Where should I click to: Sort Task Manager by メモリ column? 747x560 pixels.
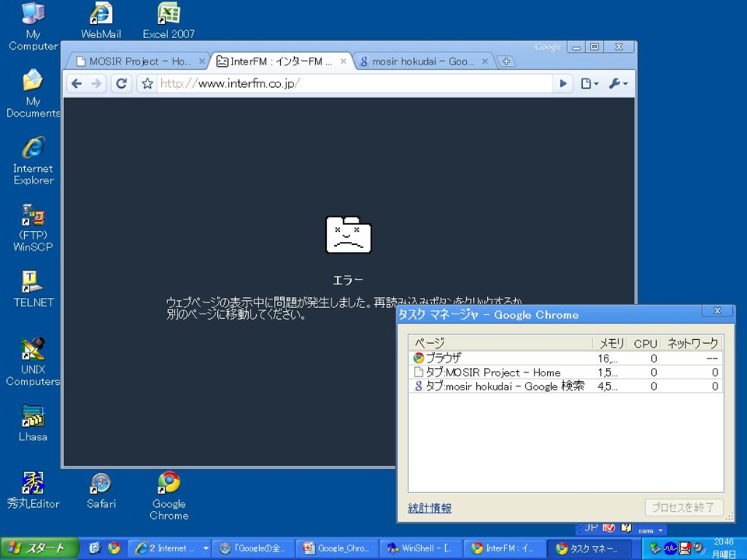610,343
